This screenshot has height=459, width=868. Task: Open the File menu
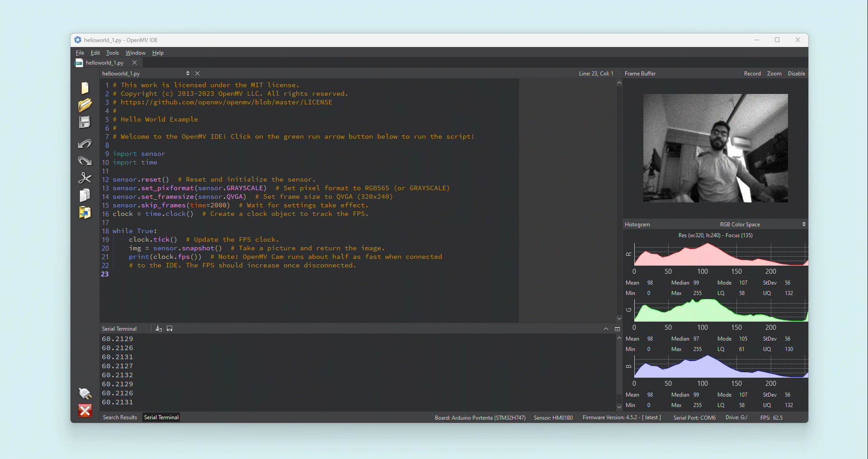pyautogui.click(x=80, y=53)
